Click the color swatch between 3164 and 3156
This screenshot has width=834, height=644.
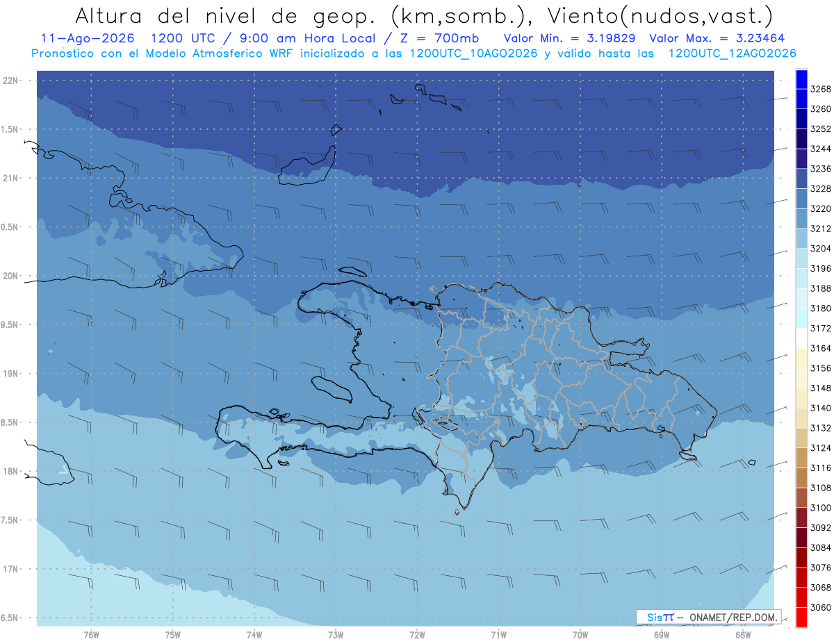click(801, 358)
